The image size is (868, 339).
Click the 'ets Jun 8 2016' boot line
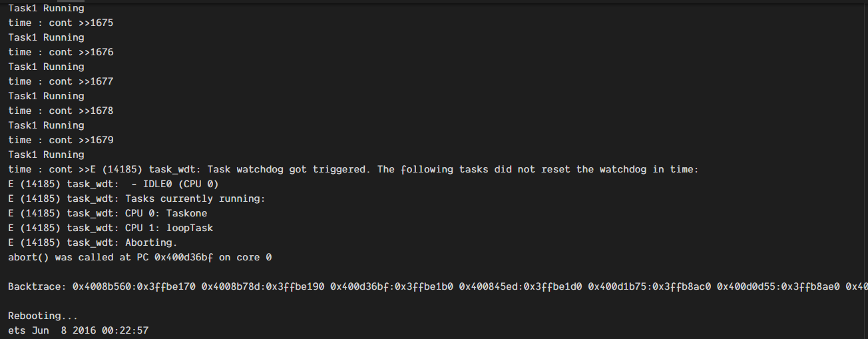78,330
